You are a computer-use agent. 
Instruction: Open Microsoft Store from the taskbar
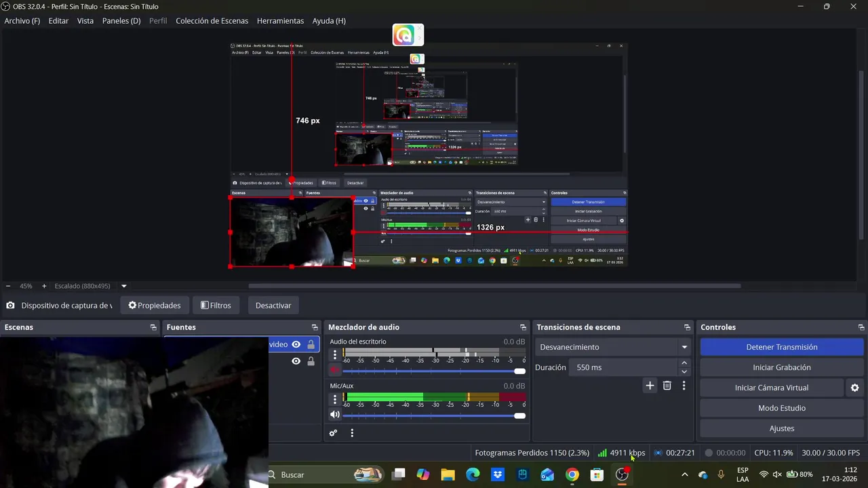(597, 474)
